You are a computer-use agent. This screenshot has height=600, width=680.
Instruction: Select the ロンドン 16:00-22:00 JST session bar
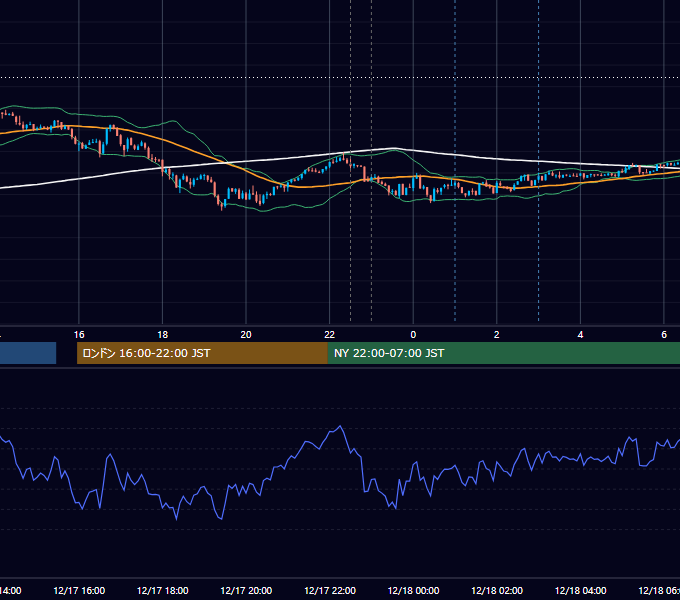point(202,353)
